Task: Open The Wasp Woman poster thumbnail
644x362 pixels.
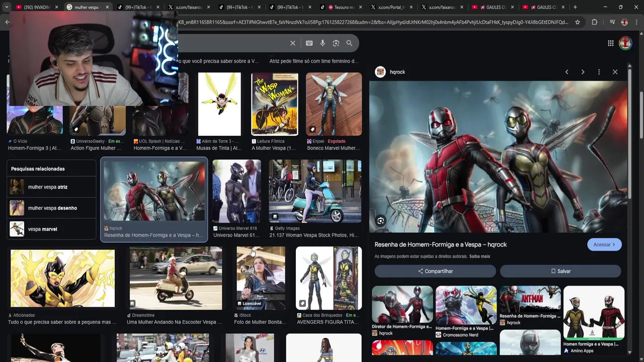Action: [x=275, y=104]
